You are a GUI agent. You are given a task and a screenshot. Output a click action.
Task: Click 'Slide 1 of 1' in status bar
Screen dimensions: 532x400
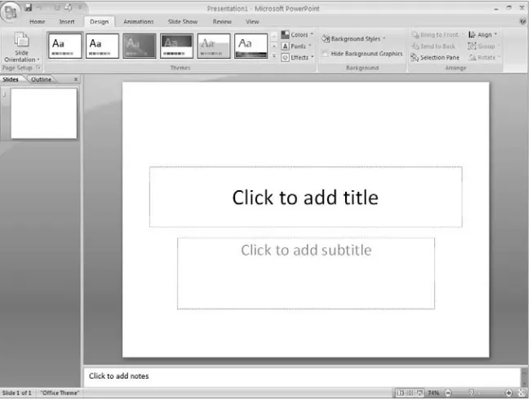16,393
